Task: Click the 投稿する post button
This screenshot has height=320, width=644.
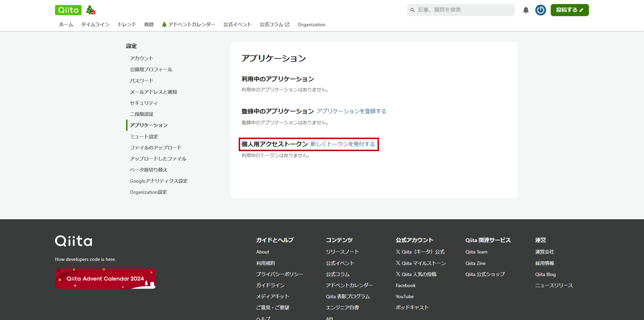Action: (570, 10)
